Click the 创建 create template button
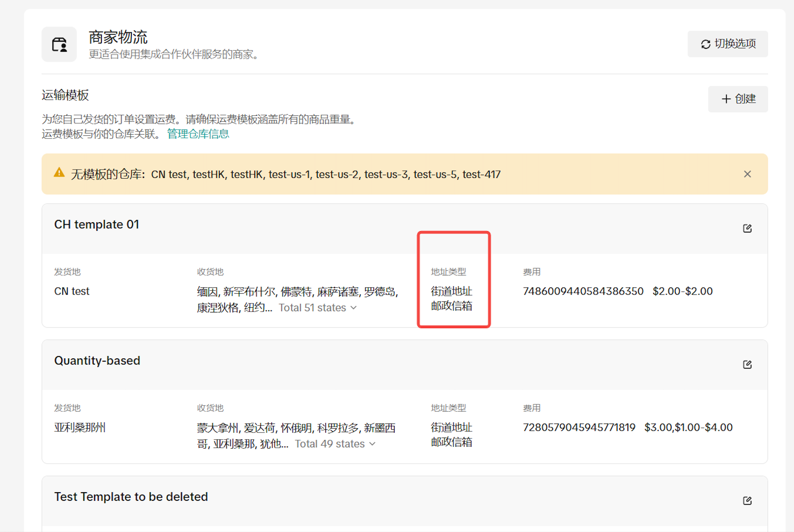 pyautogui.click(x=738, y=99)
